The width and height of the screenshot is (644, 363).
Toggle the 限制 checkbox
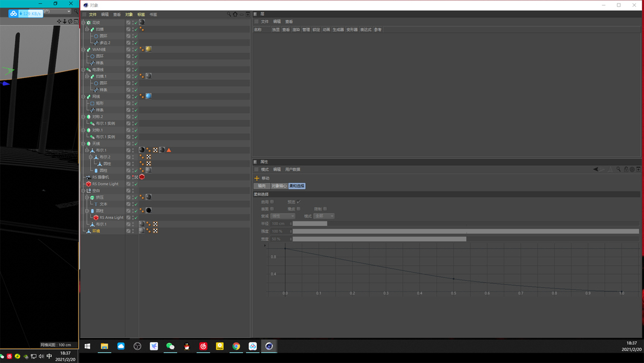pyautogui.click(x=325, y=209)
